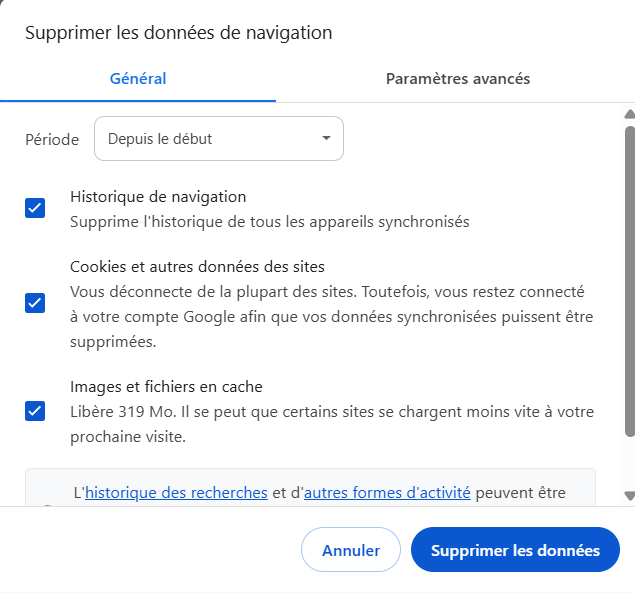Click the scrollbar down arrow
This screenshot has width=635, height=593.
tap(629, 495)
